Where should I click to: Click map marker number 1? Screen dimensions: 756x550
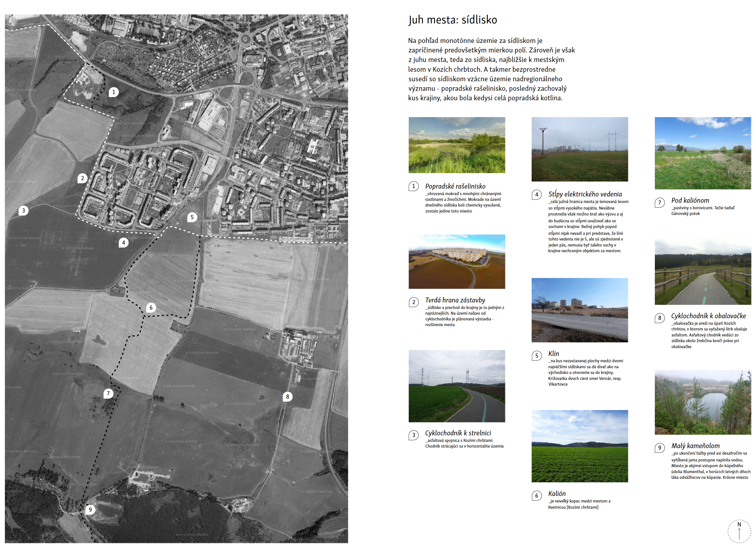114,92
